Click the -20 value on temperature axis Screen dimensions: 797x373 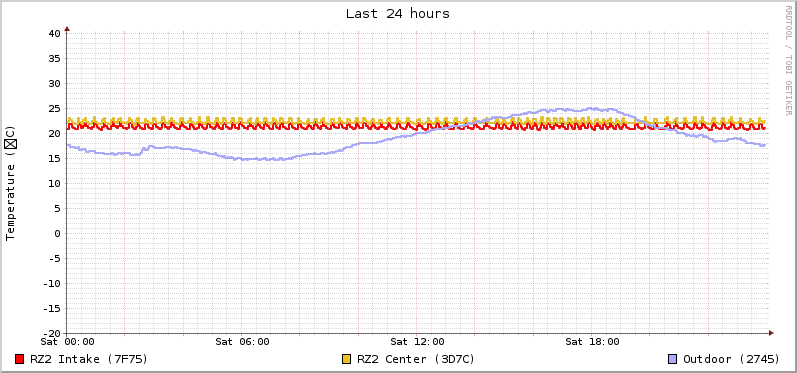coord(51,333)
